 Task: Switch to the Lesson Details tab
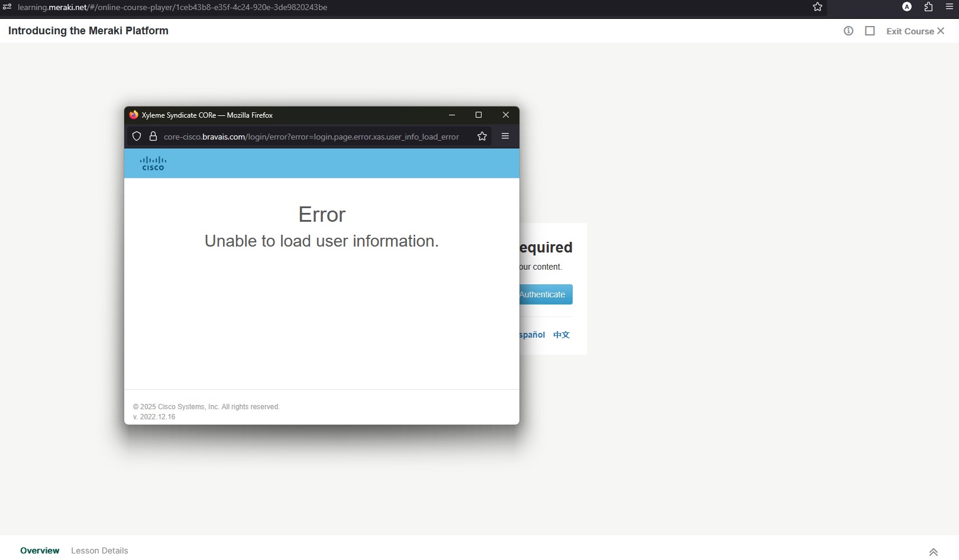click(99, 551)
